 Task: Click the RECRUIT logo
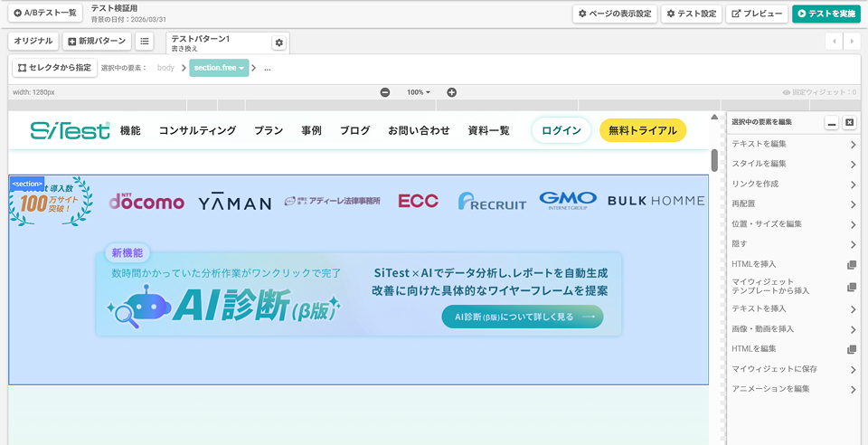pos(492,202)
